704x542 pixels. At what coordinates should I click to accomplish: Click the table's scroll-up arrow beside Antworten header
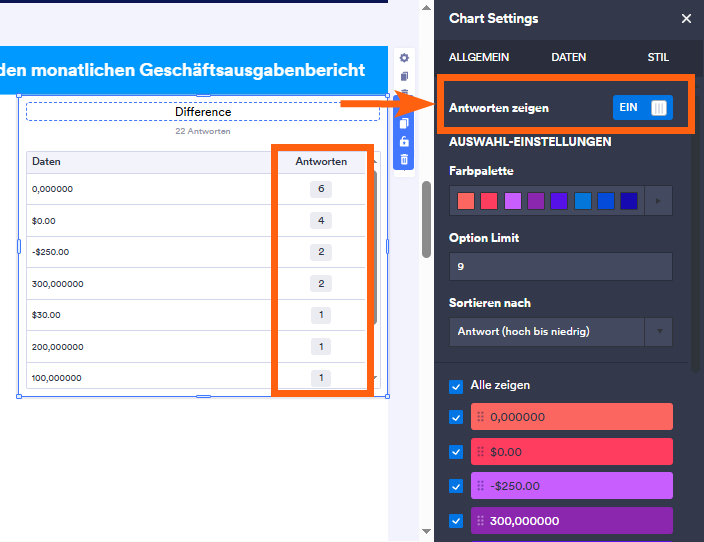point(375,162)
